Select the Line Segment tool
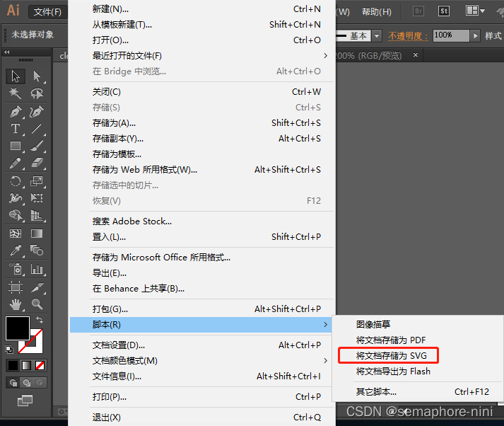504x426 pixels. [37, 129]
